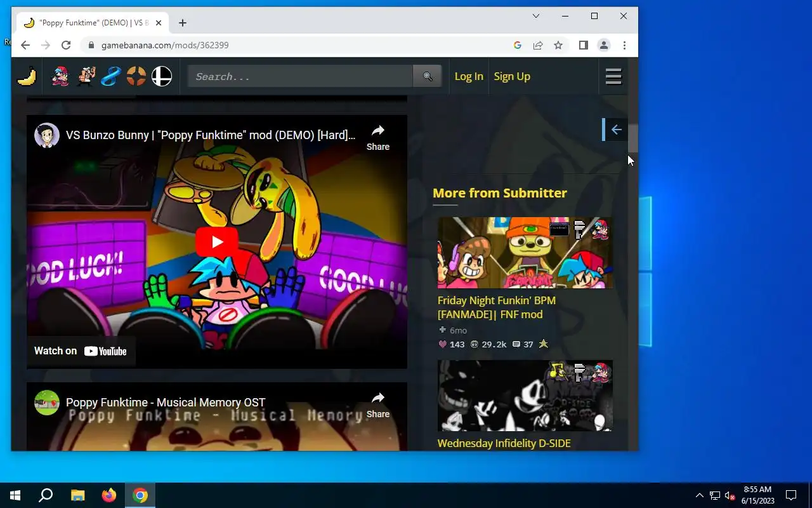Reload the gamebanana page
Viewport: 812px width, 508px height.
[66, 45]
